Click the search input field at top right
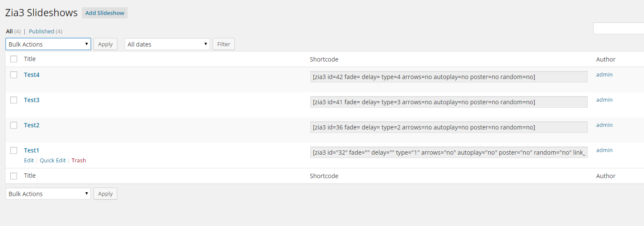644x226 pixels. click(618, 28)
